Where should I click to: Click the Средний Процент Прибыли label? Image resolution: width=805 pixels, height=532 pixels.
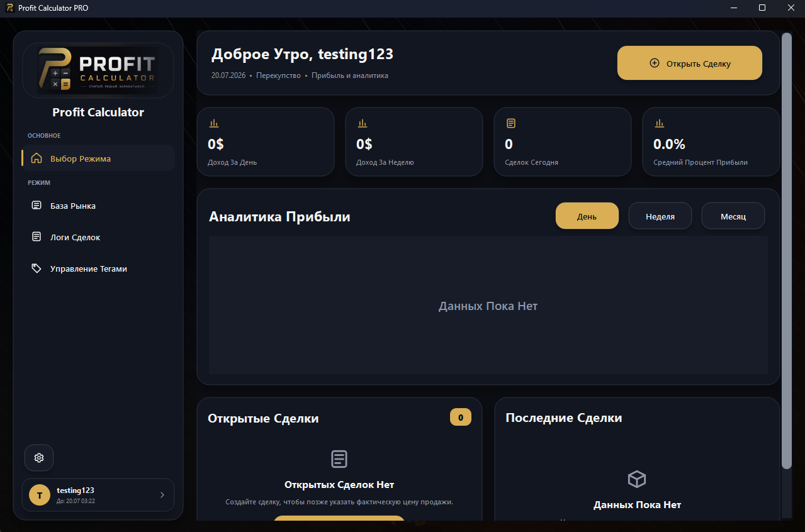pos(701,162)
